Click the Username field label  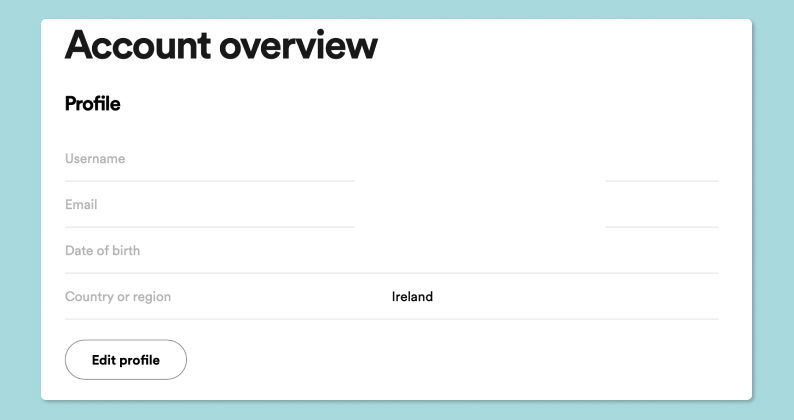pyautogui.click(x=95, y=158)
